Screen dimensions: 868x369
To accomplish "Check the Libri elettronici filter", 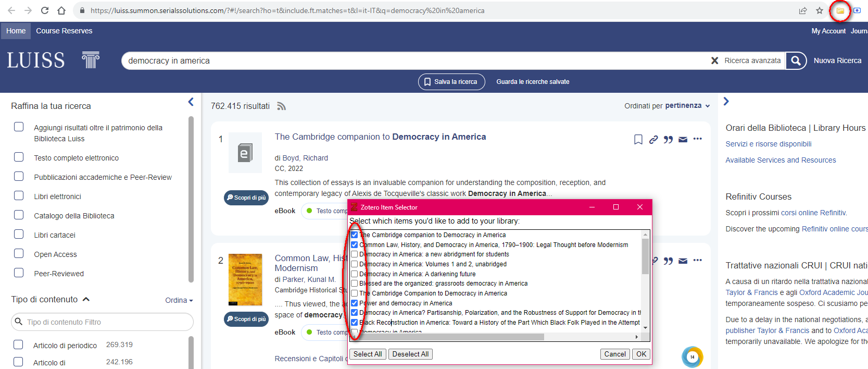I will tap(19, 196).
